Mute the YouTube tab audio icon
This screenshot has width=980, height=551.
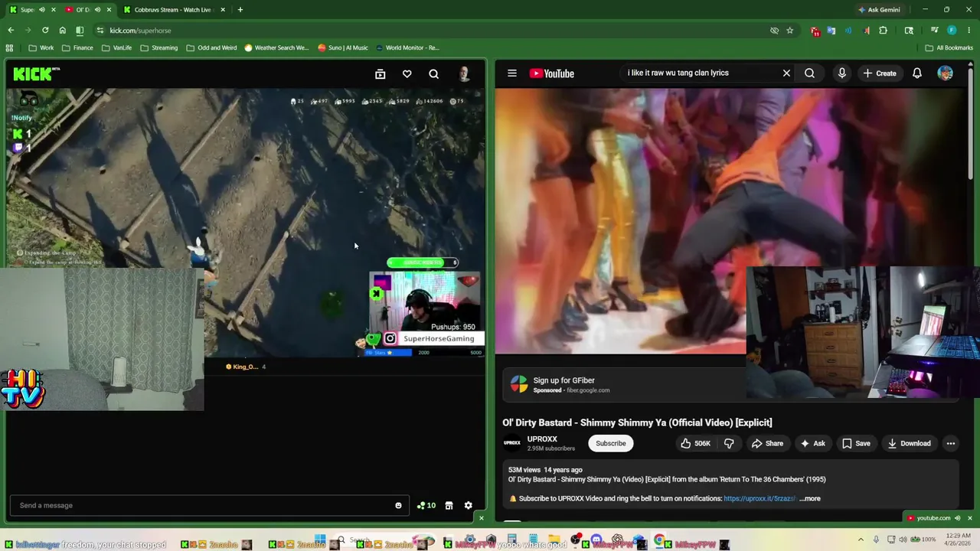pyautogui.click(x=97, y=10)
